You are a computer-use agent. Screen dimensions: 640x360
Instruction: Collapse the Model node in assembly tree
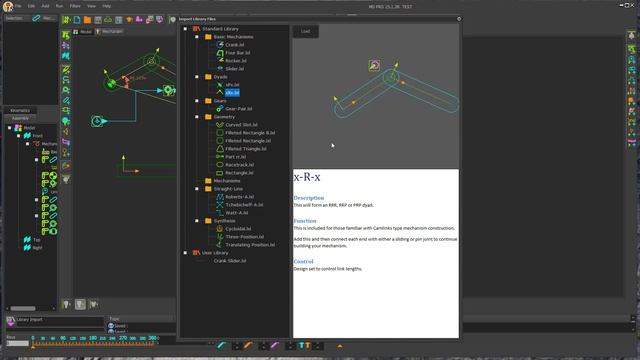pos(9,128)
